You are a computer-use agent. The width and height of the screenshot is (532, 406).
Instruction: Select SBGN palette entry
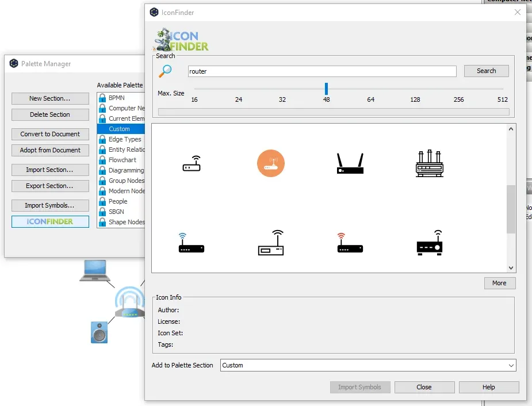tap(121, 212)
